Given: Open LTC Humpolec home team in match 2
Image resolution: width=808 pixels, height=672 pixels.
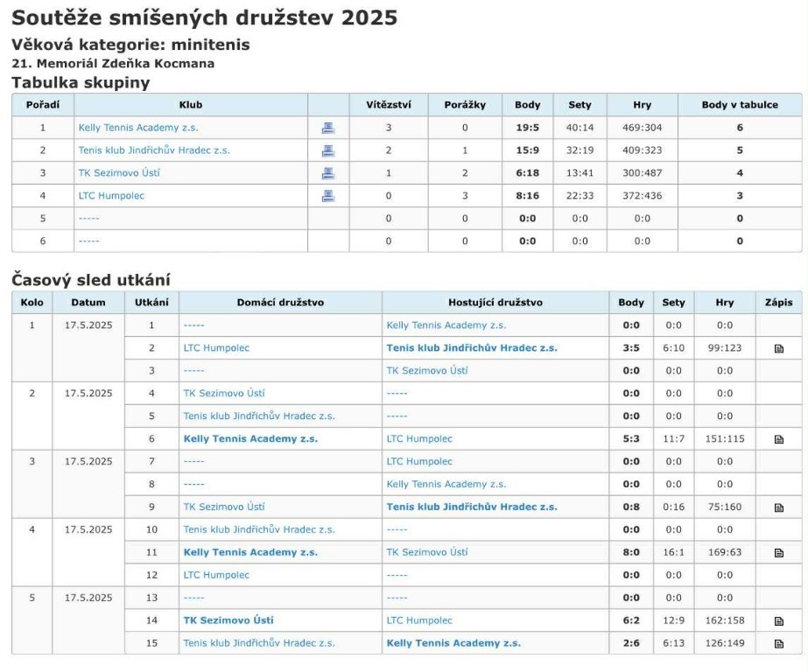Looking at the screenshot, I should 216,348.
